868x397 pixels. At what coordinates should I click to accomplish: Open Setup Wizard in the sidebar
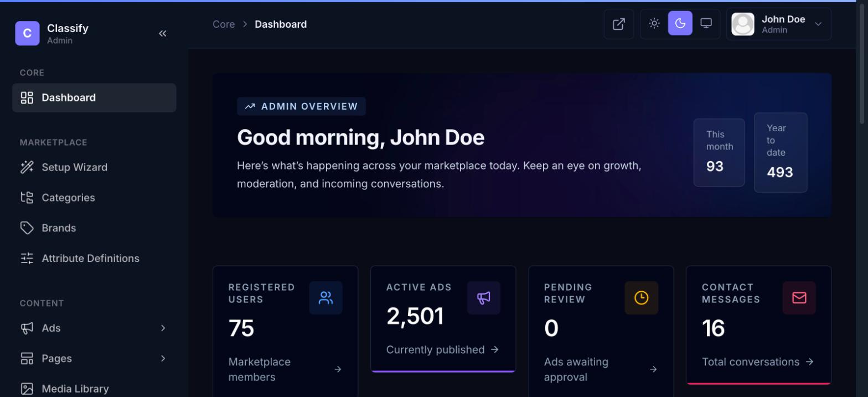(x=94, y=167)
